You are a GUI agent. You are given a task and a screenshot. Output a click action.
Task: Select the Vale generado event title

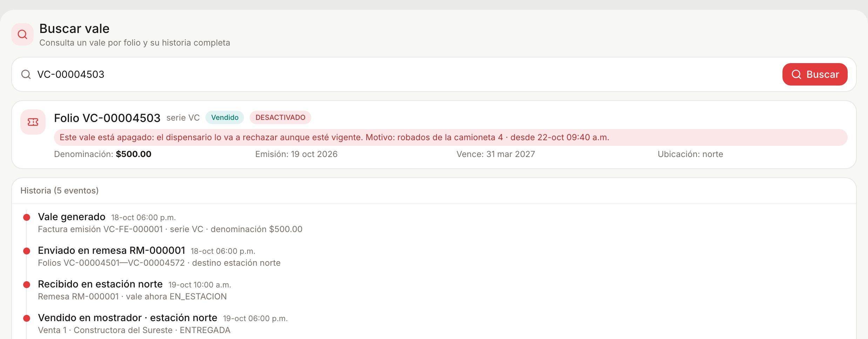[72, 217]
